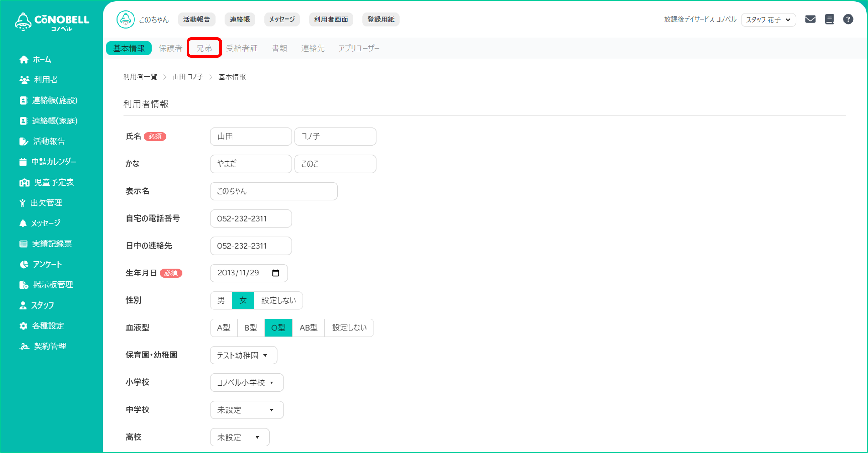Click the スタッフ person icon
Image resolution: width=868 pixels, height=453 pixels.
(x=23, y=306)
